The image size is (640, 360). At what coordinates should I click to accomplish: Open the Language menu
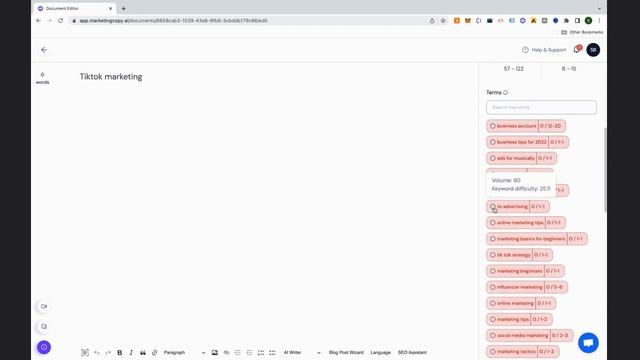tap(380, 352)
